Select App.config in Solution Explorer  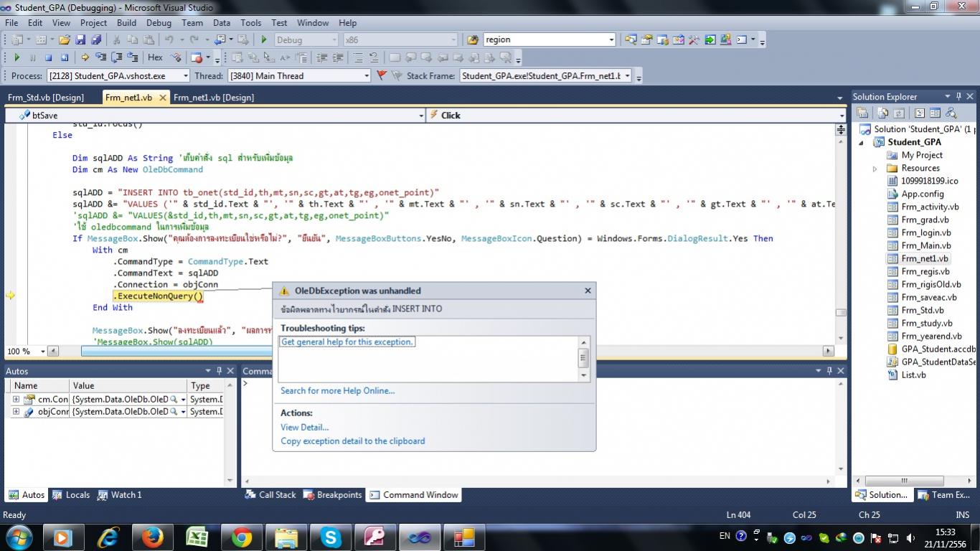tap(923, 194)
